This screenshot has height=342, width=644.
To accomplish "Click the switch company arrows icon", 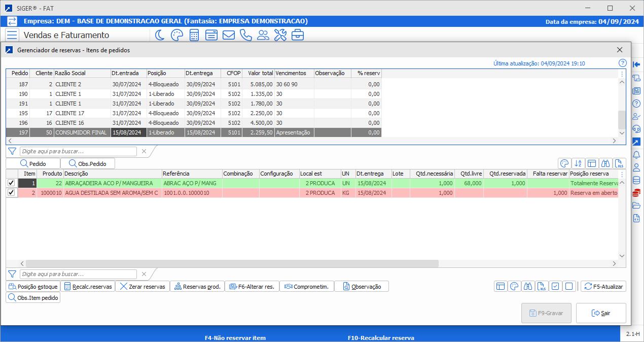I will 12,21.
